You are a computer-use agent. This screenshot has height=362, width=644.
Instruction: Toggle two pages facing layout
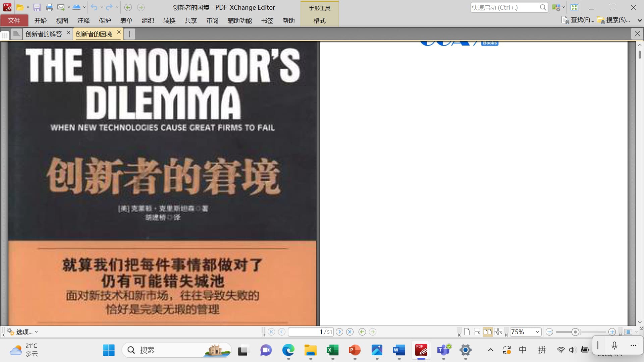click(487, 332)
